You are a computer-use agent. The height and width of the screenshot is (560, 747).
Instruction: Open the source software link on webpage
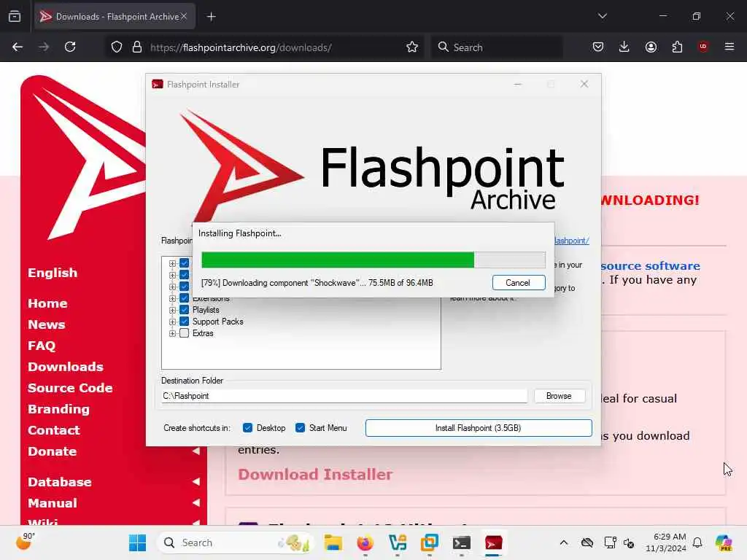650,265
